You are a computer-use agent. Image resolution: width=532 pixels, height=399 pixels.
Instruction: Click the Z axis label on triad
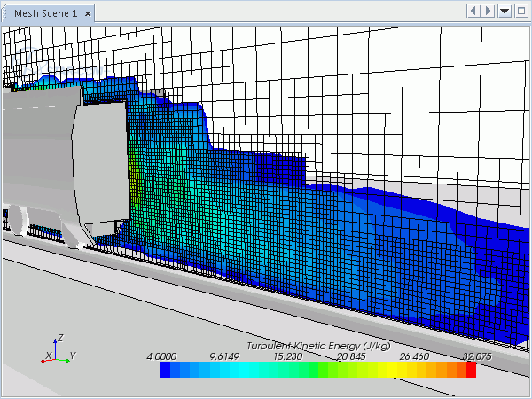(59, 338)
